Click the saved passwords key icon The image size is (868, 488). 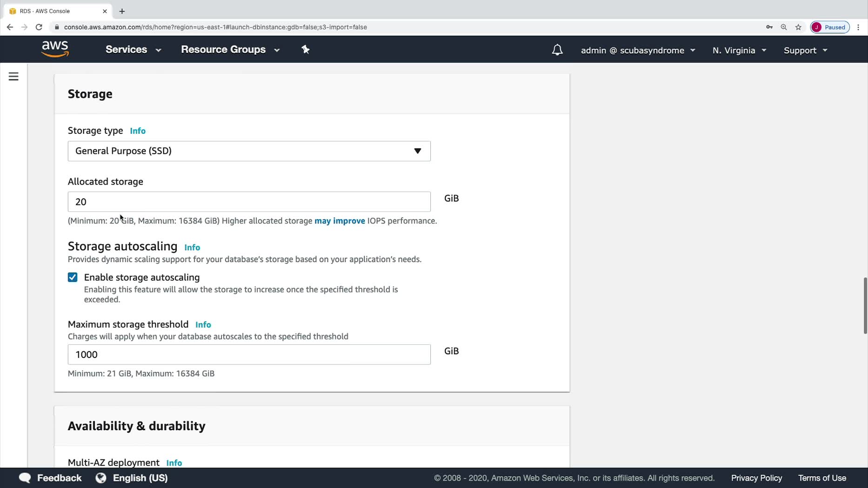point(769,27)
